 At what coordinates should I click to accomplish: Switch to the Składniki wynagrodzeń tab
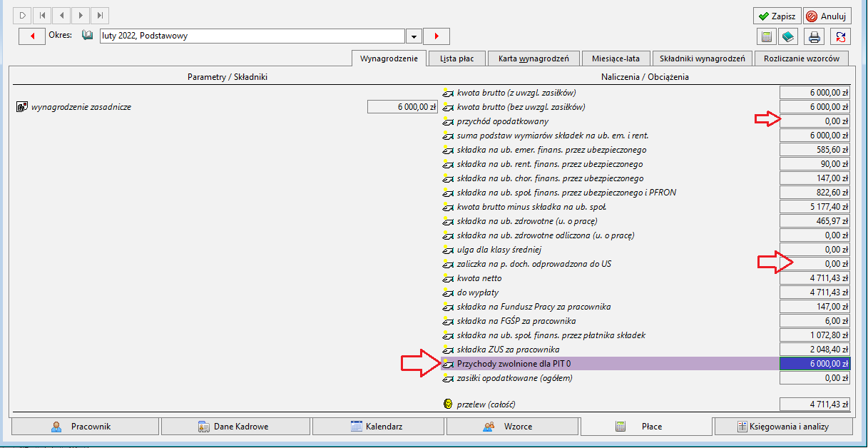coord(702,58)
